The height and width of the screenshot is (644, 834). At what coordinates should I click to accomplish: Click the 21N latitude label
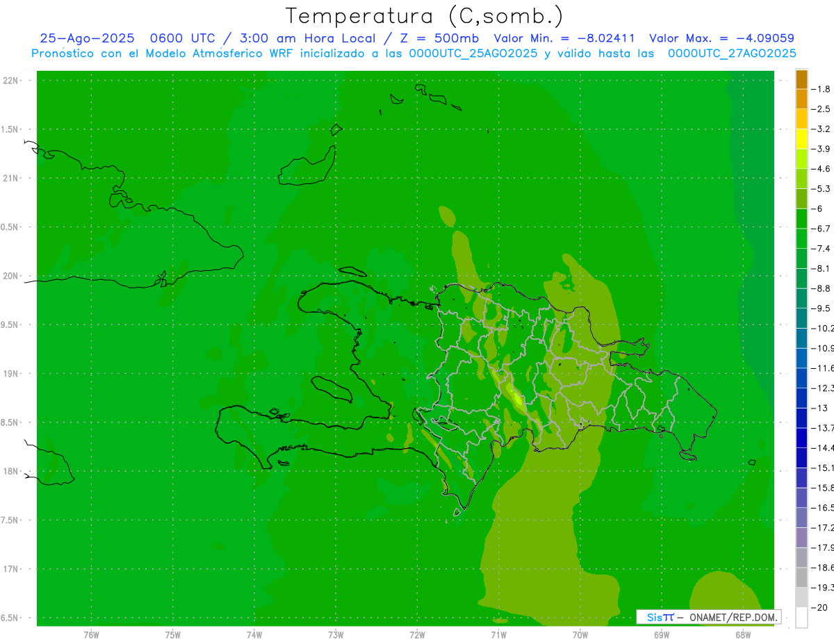12,179
